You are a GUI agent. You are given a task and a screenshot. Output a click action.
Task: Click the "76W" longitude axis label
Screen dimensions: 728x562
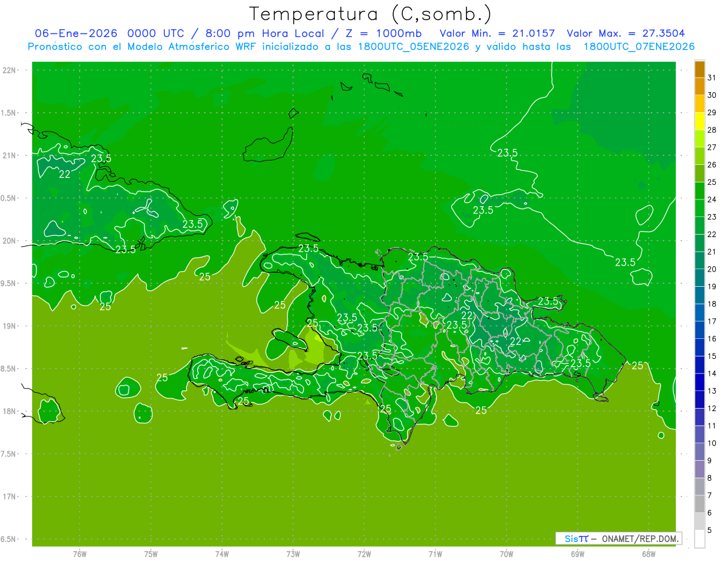[x=79, y=554]
